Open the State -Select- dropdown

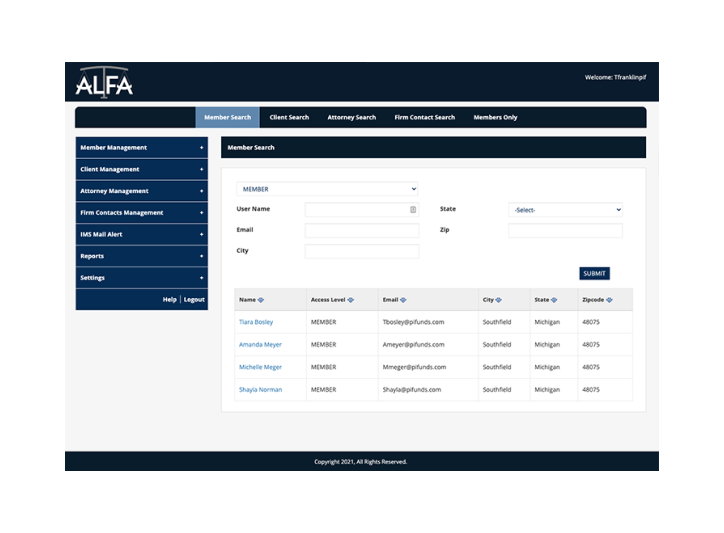pos(565,210)
